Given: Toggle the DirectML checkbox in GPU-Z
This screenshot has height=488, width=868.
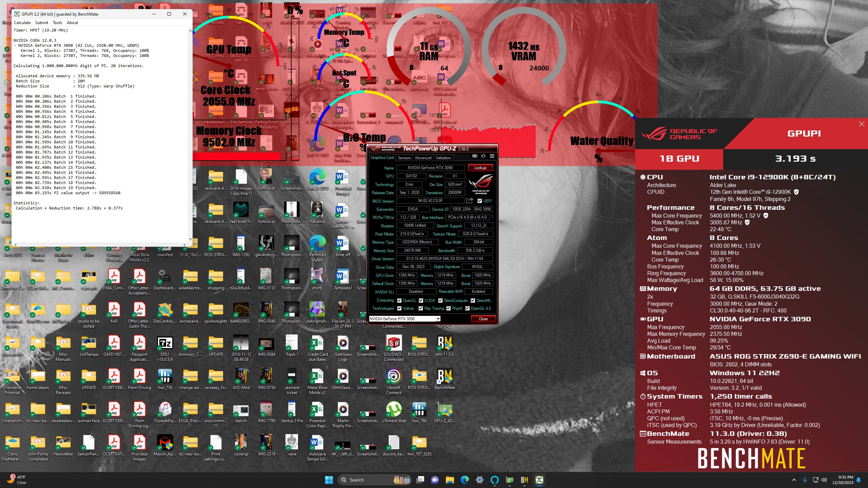Looking at the screenshot, I should (x=473, y=301).
